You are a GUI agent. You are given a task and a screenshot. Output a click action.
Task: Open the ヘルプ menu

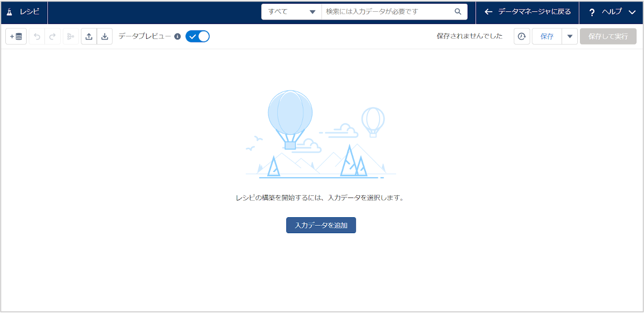[x=611, y=12]
